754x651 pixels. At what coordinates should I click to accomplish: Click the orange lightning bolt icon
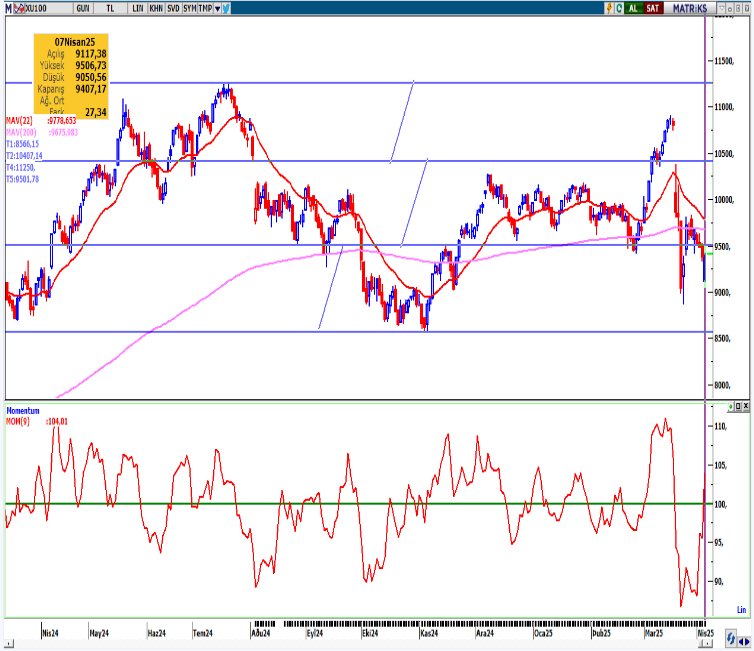(x=609, y=8)
